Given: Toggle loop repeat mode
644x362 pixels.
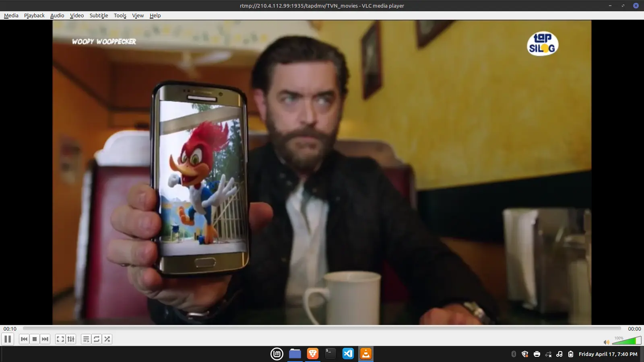Looking at the screenshot, I should click(97, 339).
